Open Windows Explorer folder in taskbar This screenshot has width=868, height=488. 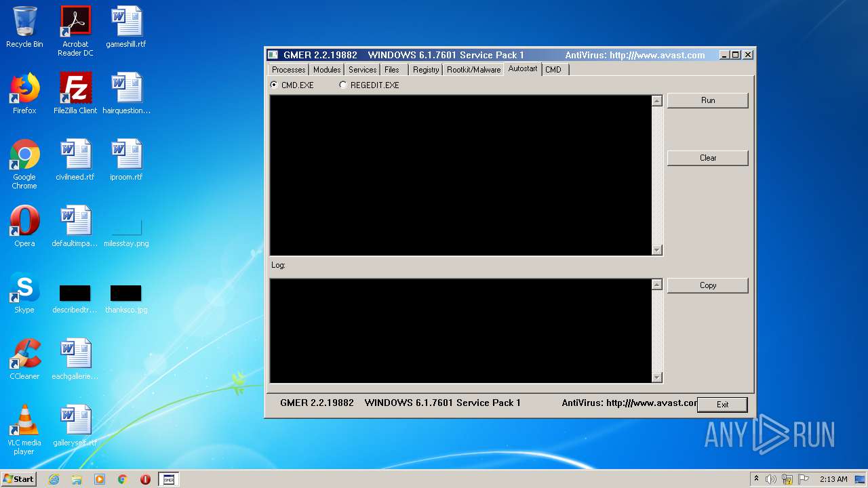[x=77, y=479]
